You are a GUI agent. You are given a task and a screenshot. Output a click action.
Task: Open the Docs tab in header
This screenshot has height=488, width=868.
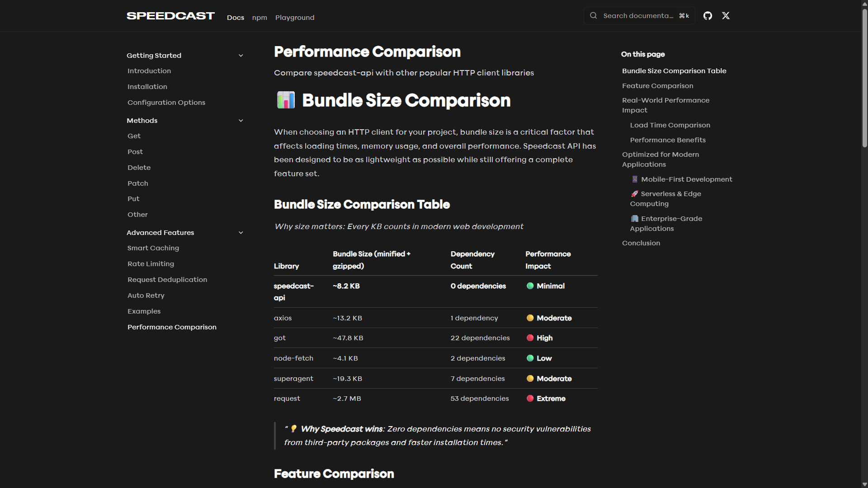pyautogui.click(x=236, y=18)
